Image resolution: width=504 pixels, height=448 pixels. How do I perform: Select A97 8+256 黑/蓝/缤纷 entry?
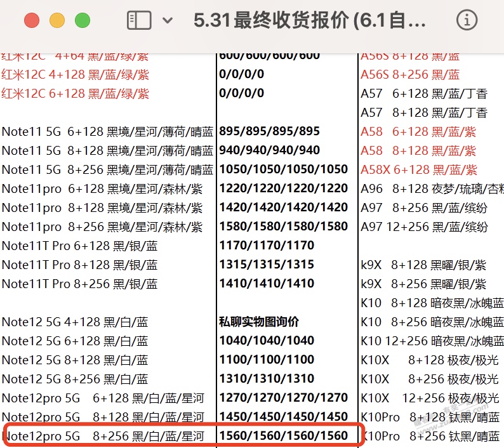click(x=424, y=208)
